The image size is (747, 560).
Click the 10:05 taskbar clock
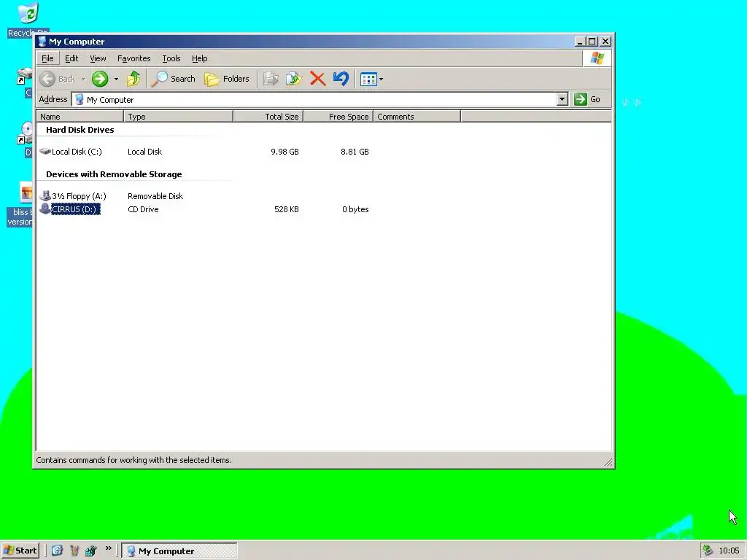click(729, 551)
